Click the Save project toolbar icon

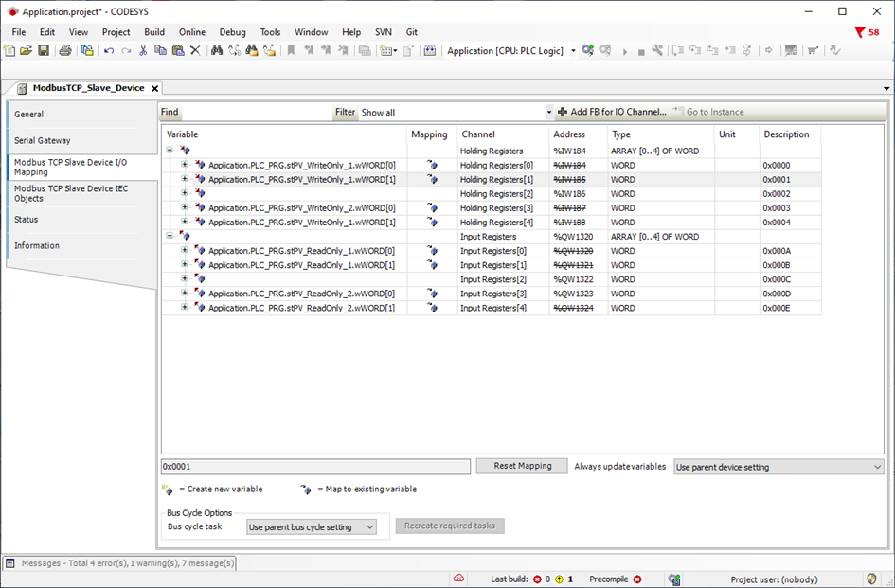[43, 50]
